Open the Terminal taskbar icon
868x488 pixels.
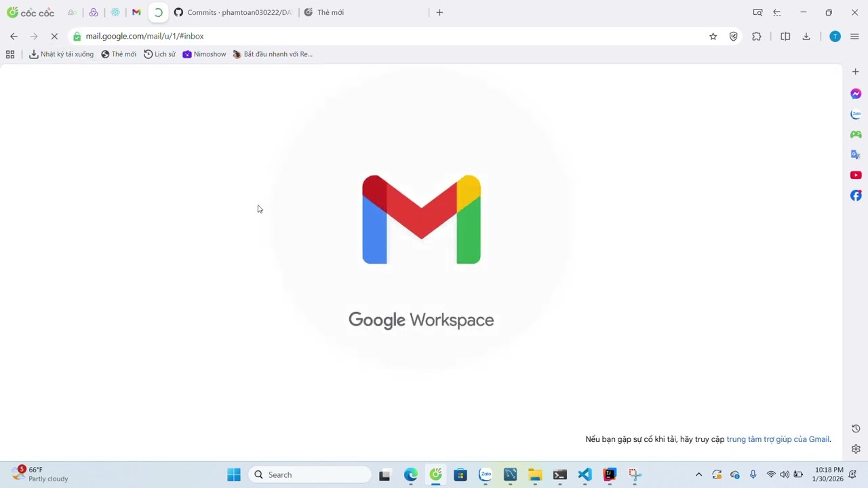560,474
